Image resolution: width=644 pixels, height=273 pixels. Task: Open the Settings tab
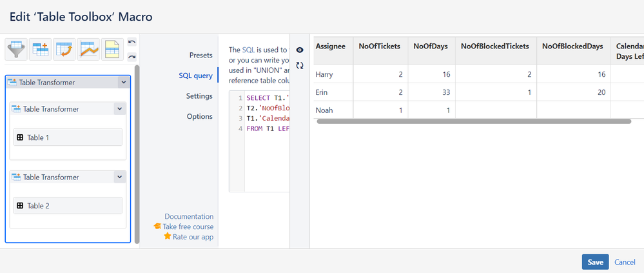click(199, 96)
